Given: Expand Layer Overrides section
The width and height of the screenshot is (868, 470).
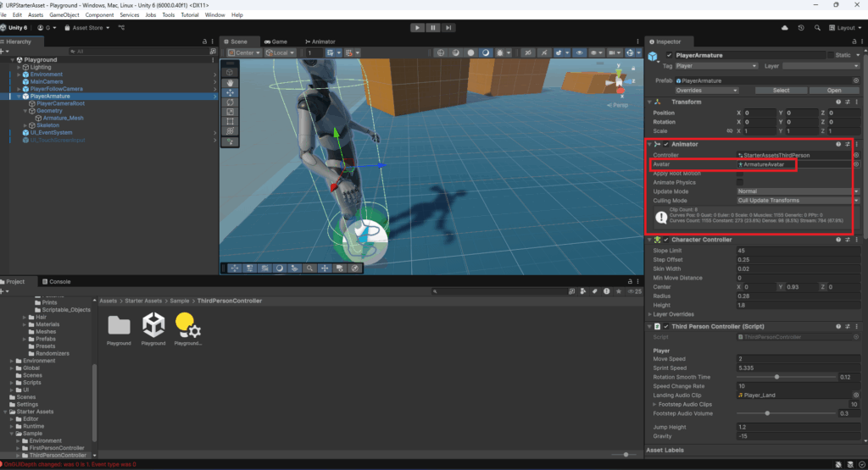Looking at the screenshot, I should (650, 315).
